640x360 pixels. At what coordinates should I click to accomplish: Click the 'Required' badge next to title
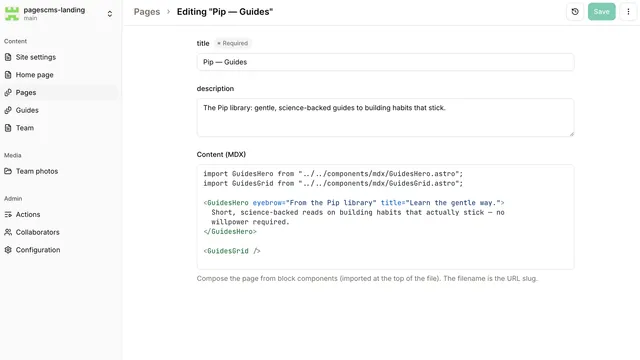232,43
